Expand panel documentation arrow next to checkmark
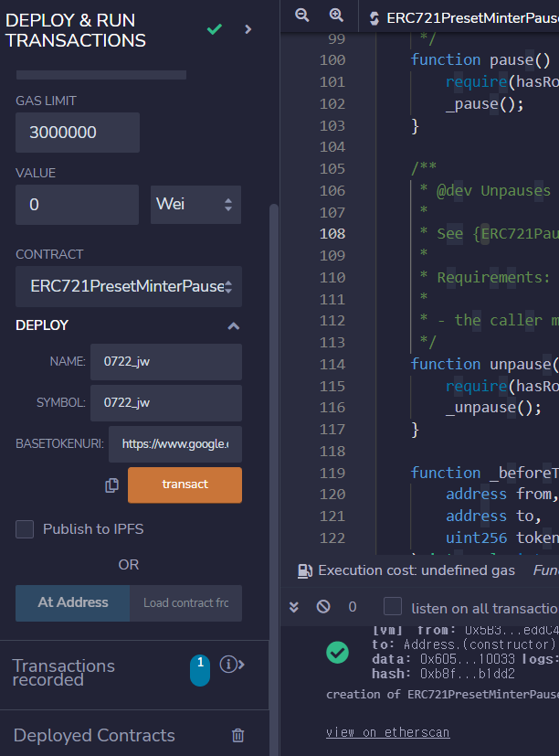This screenshot has width=559, height=756. (248, 29)
